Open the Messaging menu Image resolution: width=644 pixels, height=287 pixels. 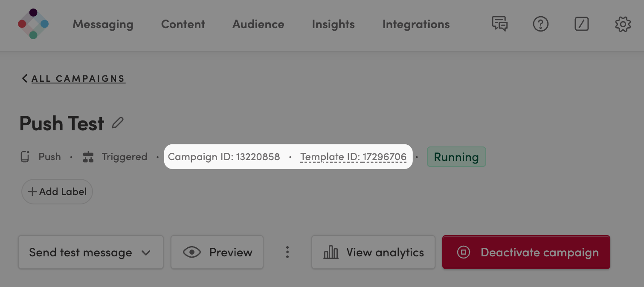point(103,24)
